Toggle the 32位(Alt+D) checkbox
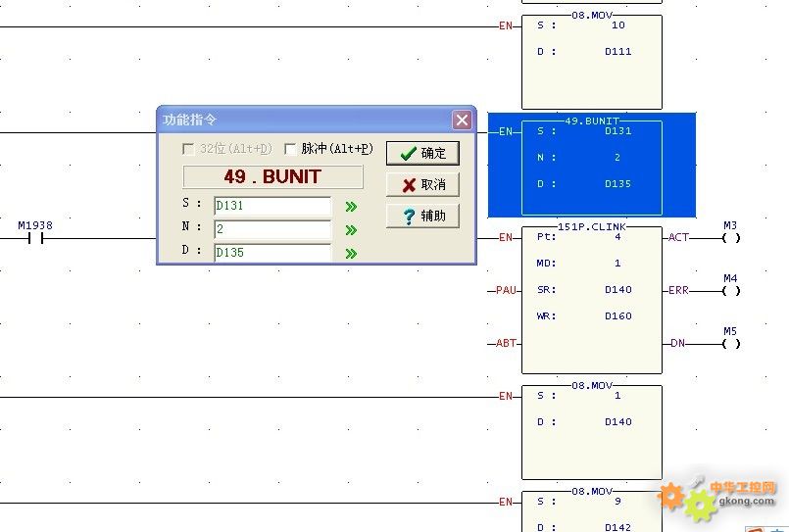789x532 pixels. click(189, 149)
